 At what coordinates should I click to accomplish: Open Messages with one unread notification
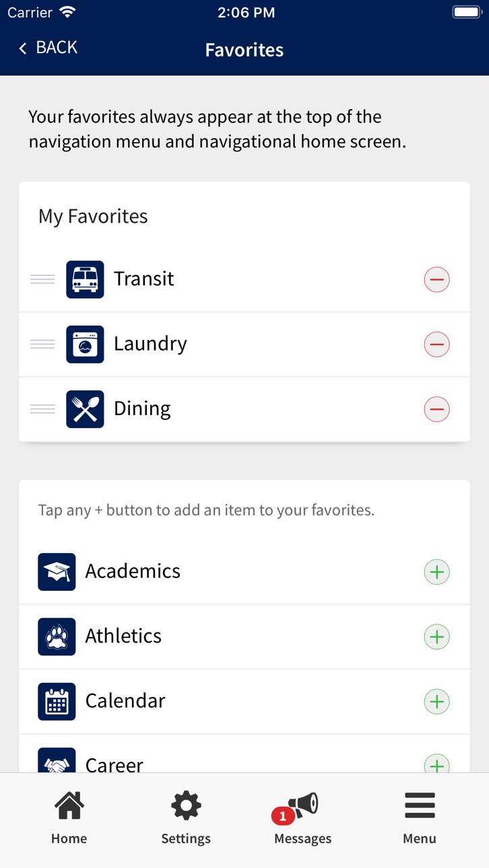(302, 819)
